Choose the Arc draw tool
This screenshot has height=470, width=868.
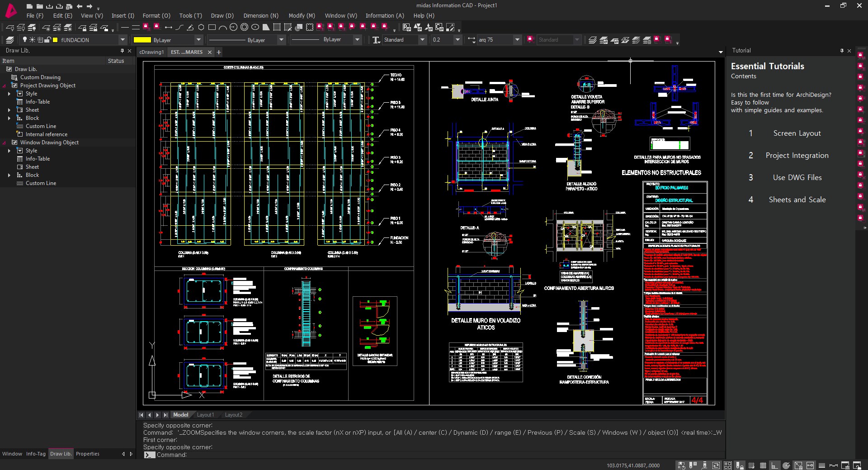pos(222,28)
